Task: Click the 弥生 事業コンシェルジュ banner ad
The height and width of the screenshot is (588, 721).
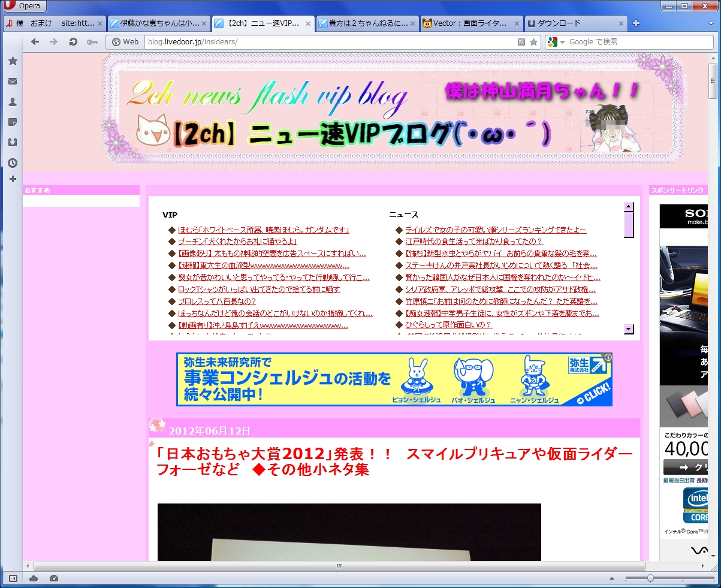Action: pyautogui.click(x=394, y=379)
